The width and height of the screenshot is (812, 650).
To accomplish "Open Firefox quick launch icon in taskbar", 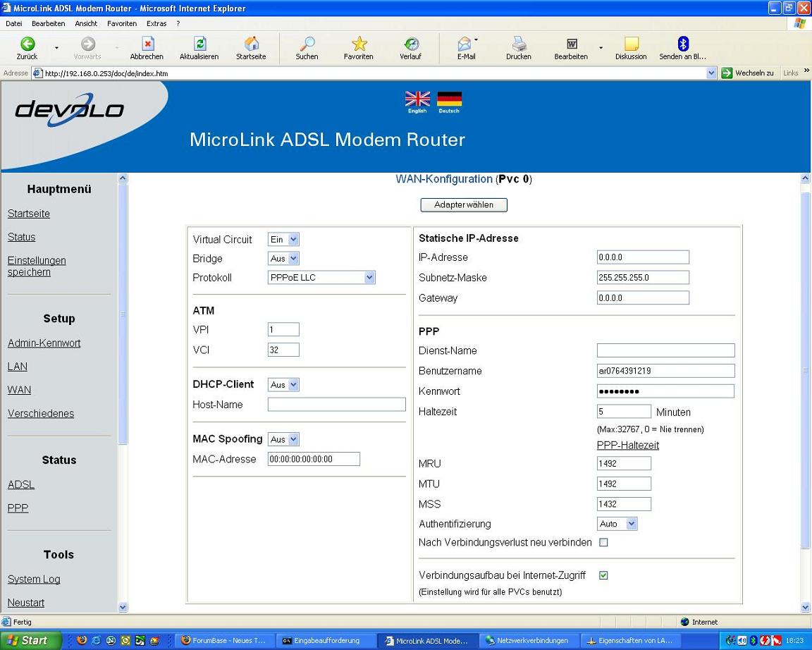I will (x=81, y=641).
